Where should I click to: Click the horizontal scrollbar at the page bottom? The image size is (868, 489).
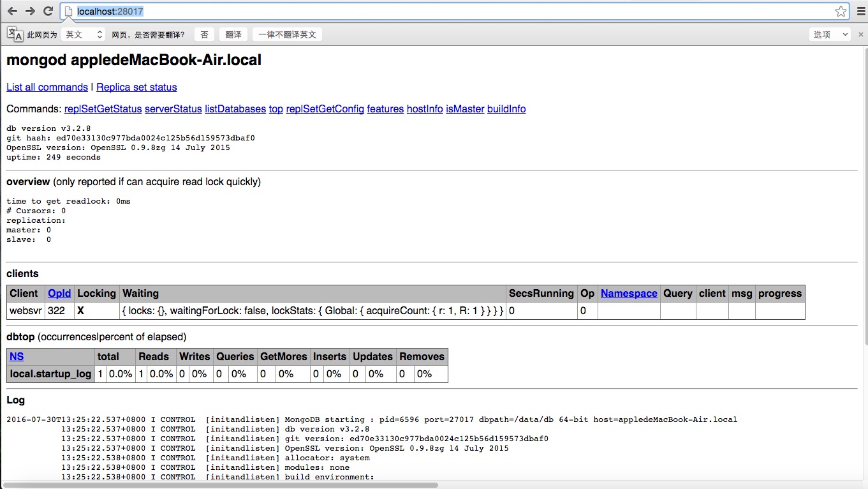tap(220, 485)
